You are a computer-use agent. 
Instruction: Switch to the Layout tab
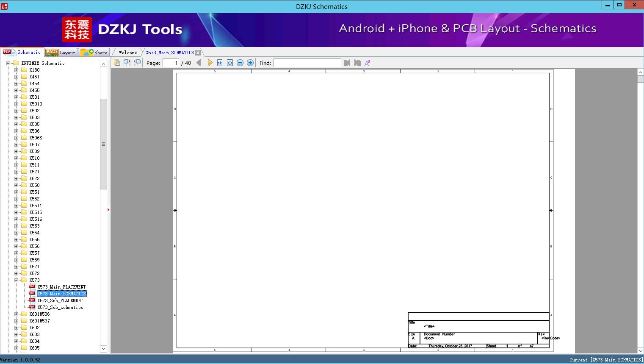point(61,53)
